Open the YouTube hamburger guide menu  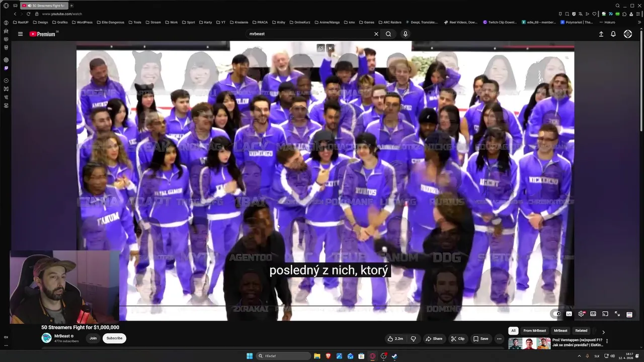[20, 34]
